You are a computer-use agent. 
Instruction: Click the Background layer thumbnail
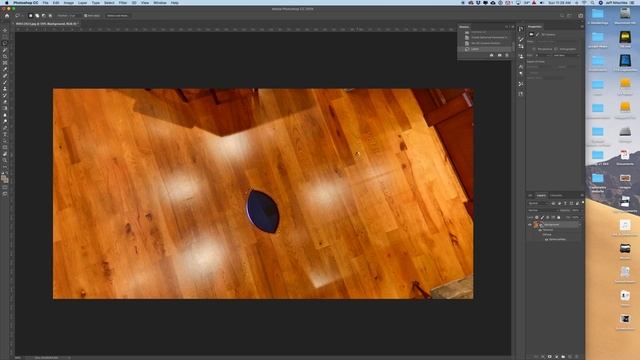(536, 225)
